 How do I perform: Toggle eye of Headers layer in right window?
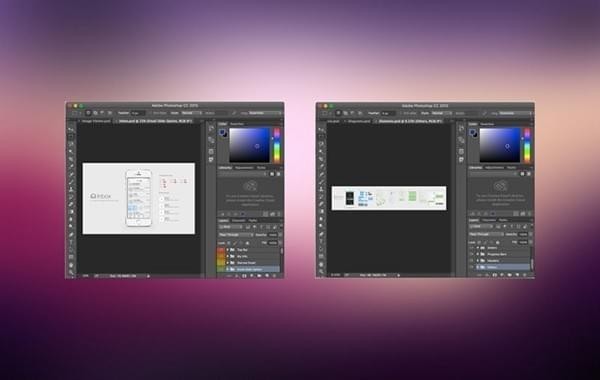tap(471, 261)
